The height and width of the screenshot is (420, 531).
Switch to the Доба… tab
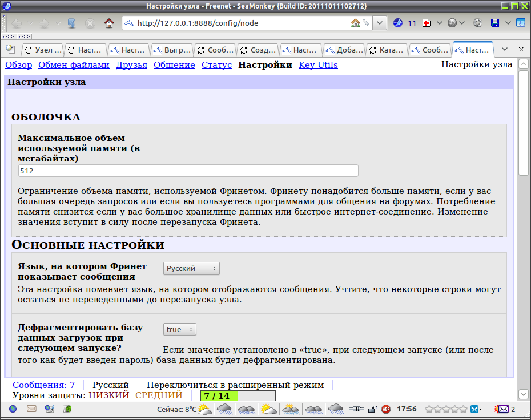344,50
